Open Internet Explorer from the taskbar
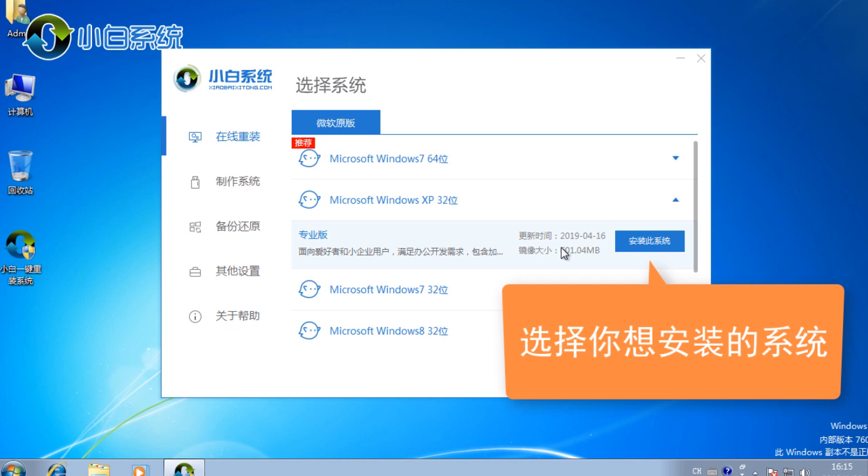This screenshot has height=476, width=868. 58,470
